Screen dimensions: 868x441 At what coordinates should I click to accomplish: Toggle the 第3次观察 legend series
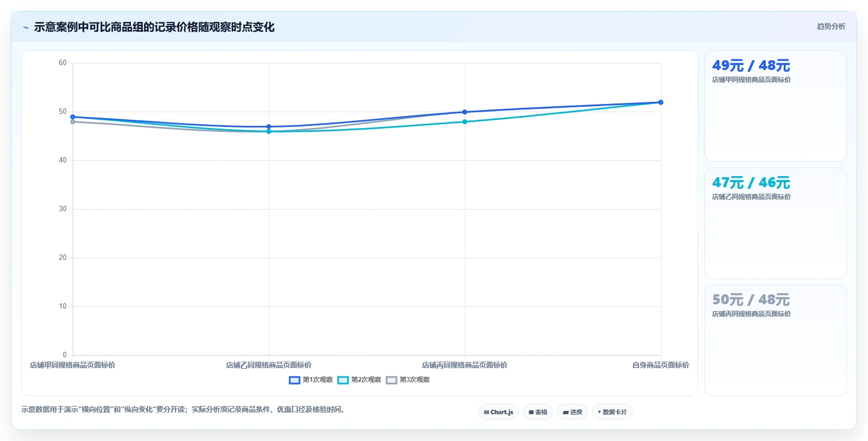coord(408,380)
